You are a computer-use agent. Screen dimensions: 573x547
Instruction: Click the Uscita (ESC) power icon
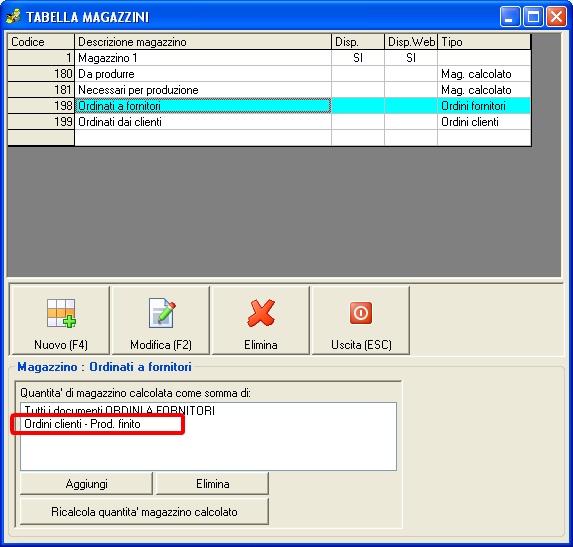[361, 313]
